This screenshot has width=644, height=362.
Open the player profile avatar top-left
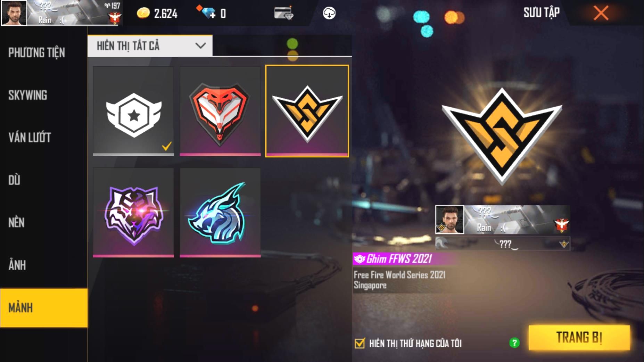click(x=14, y=13)
